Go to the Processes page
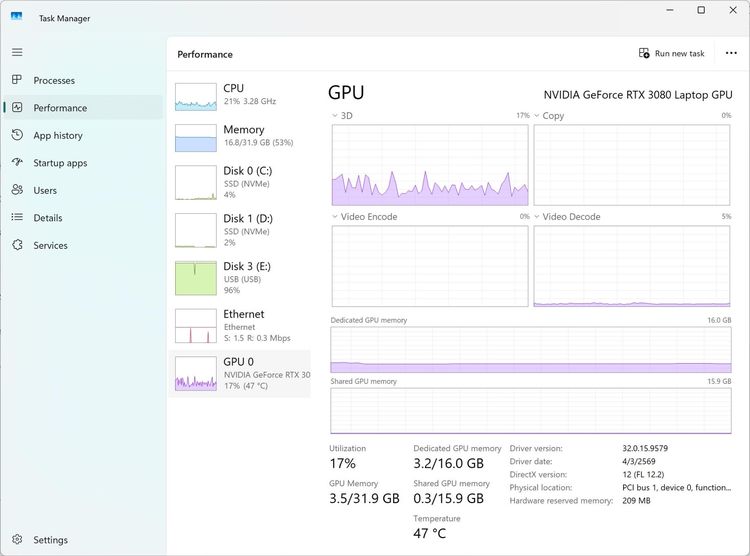Viewport: 750px width, 556px height. (54, 80)
